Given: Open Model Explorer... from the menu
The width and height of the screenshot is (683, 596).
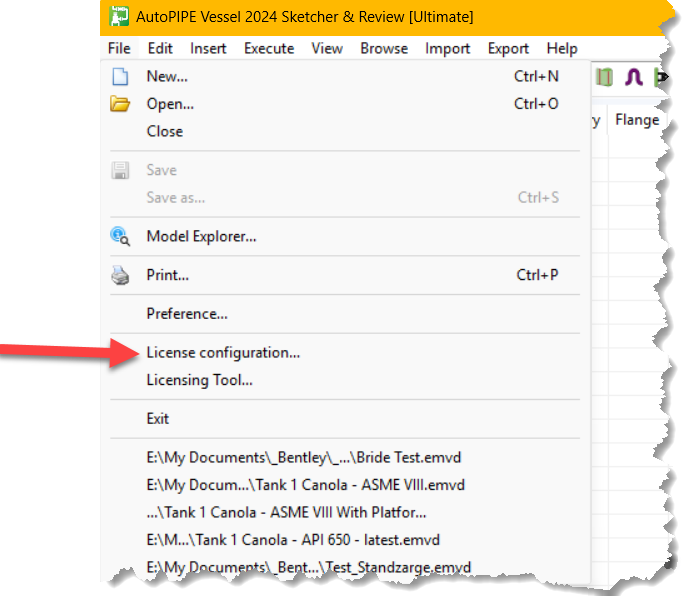Looking at the screenshot, I should tap(345, 237).
